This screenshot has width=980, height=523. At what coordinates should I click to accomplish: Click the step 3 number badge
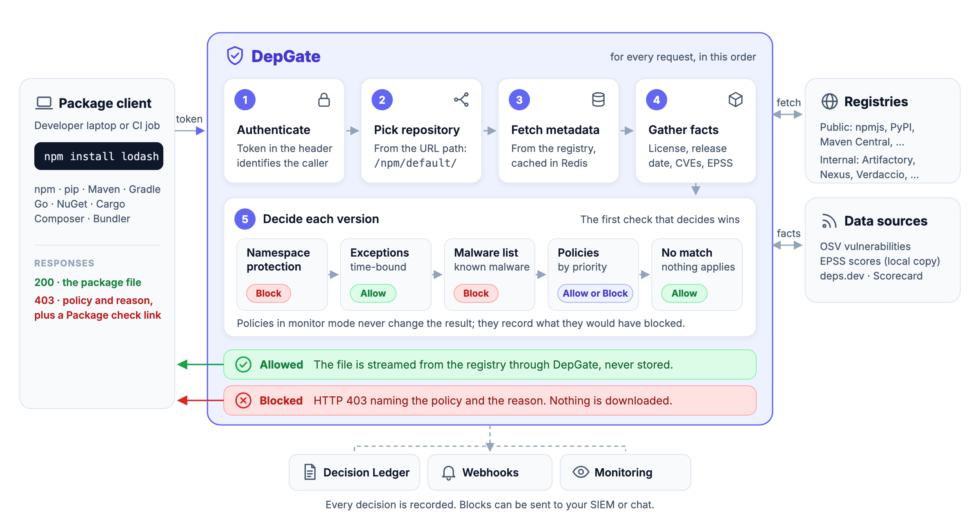519,100
